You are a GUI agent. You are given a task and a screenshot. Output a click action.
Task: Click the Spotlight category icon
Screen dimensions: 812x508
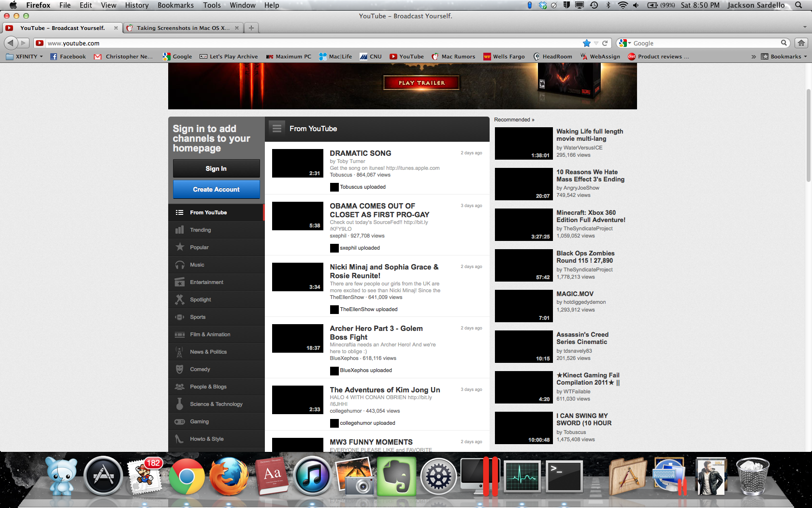tap(180, 299)
